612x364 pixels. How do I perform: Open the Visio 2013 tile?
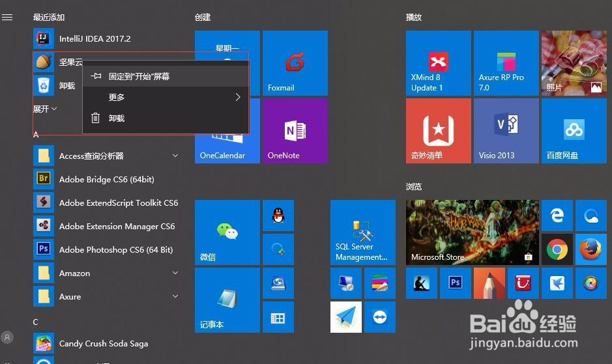pos(506,131)
